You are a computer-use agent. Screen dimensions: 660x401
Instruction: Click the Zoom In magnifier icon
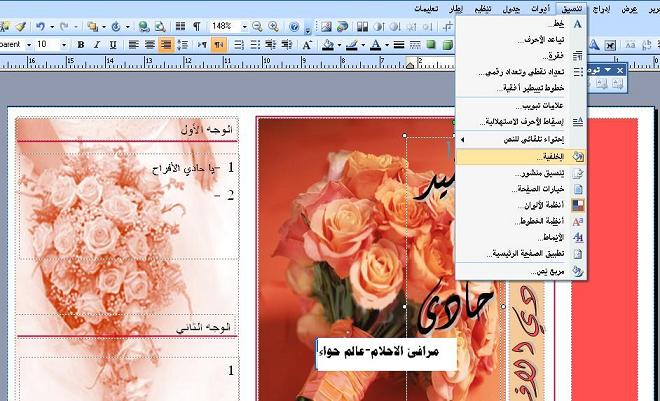(274, 26)
